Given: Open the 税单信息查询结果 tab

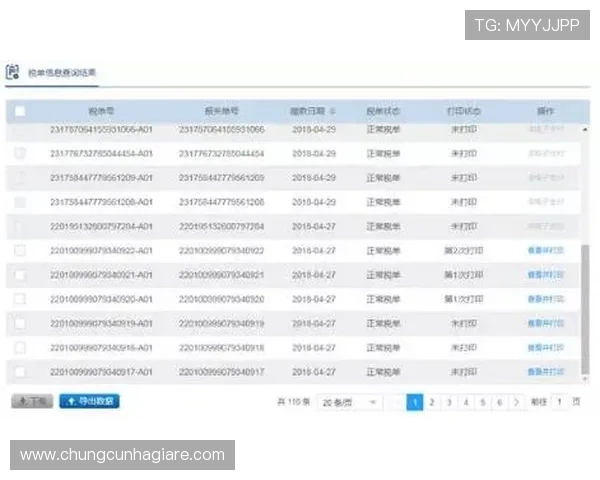Looking at the screenshot, I should 62,72.
